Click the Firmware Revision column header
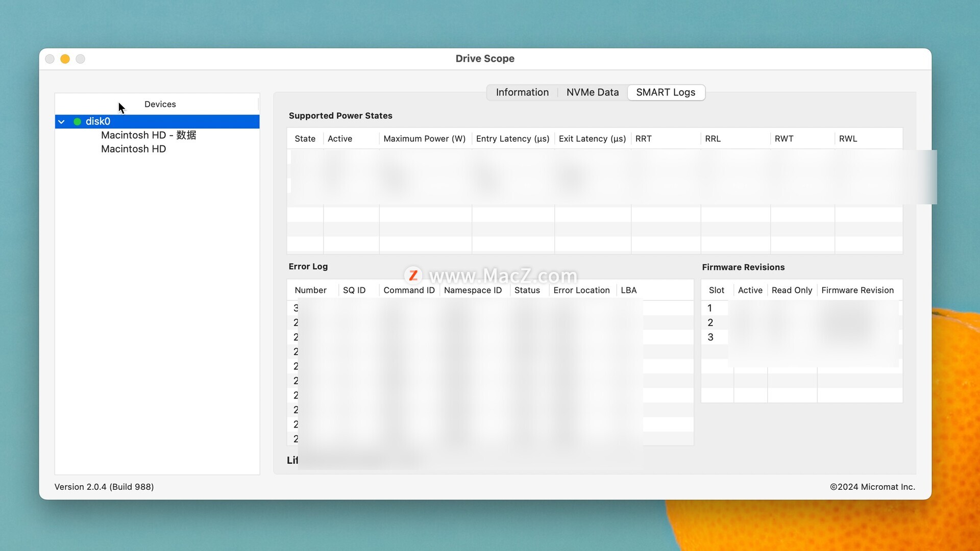The image size is (980, 551). tap(857, 290)
